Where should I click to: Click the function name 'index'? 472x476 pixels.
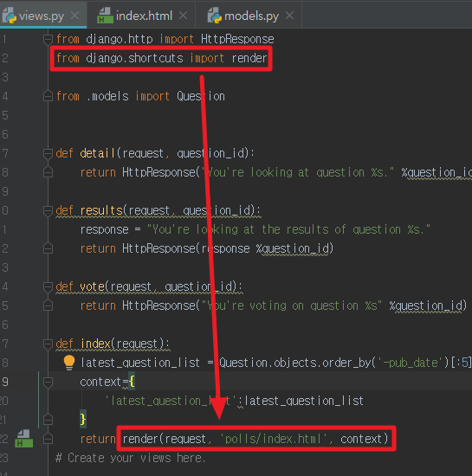click(x=95, y=344)
